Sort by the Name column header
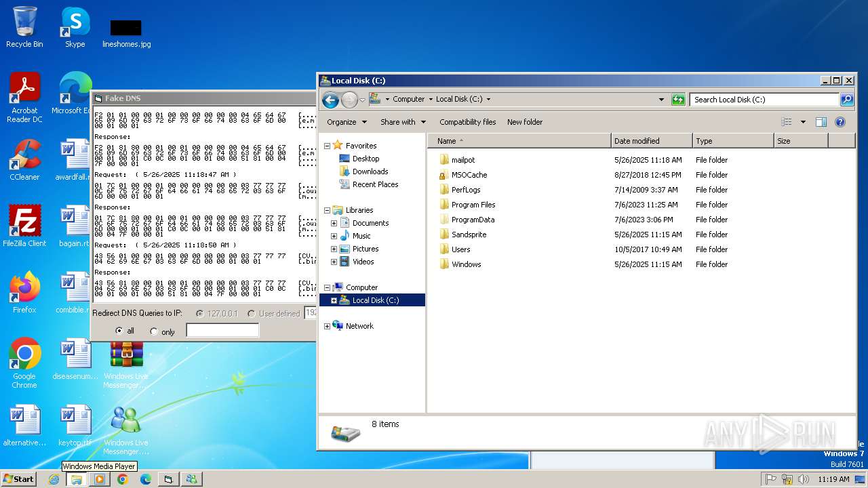Viewport: 868px width, 488px height. [x=519, y=141]
